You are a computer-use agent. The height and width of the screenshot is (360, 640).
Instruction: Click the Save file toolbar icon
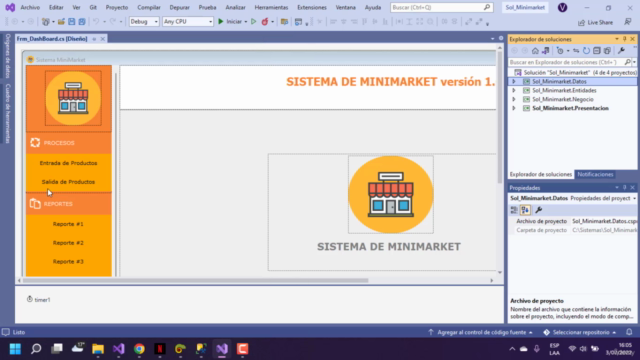(71, 22)
